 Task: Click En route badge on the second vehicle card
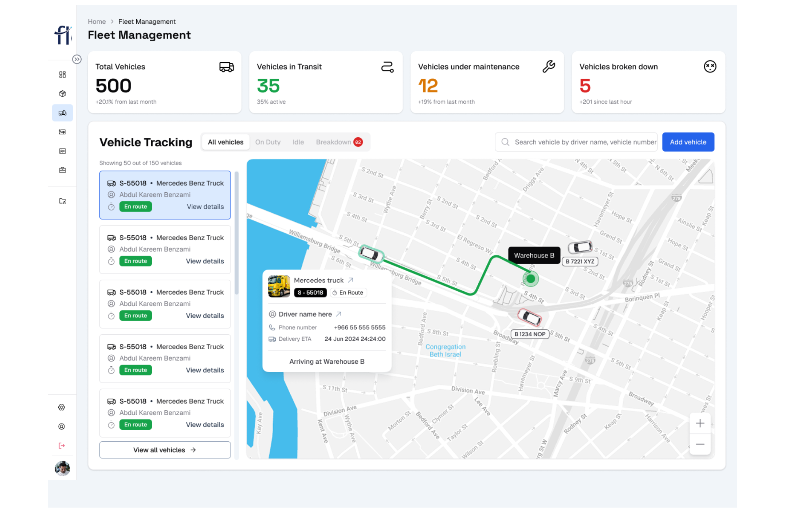(x=136, y=261)
